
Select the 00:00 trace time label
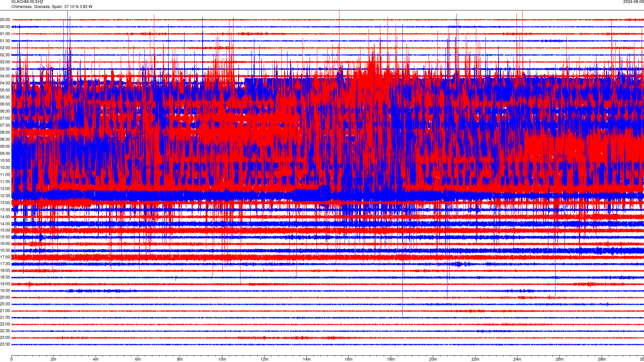[5, 20]
